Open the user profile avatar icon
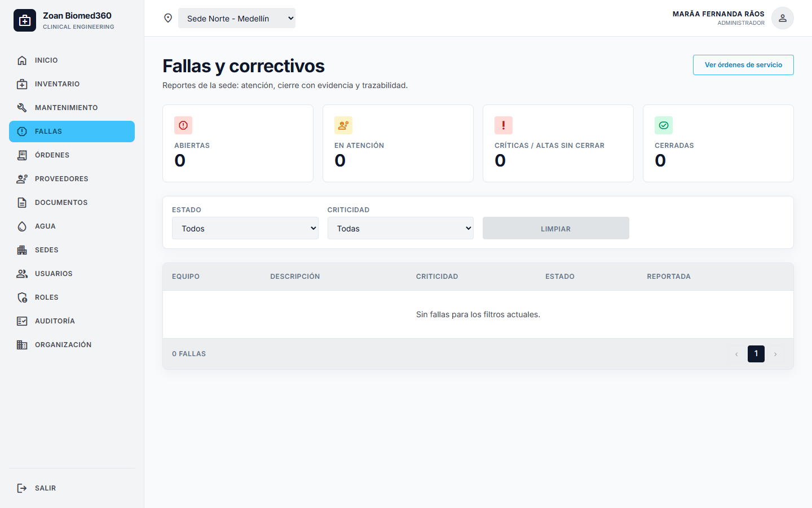This screenshot has width=812, height=508. tap(783, 18)
